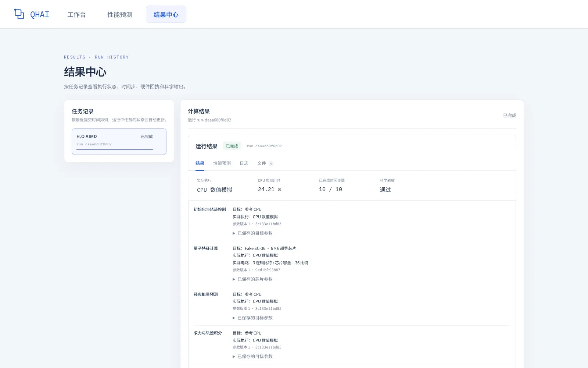Click the progress bar in H₂O AIMD card

coord(115,150)
